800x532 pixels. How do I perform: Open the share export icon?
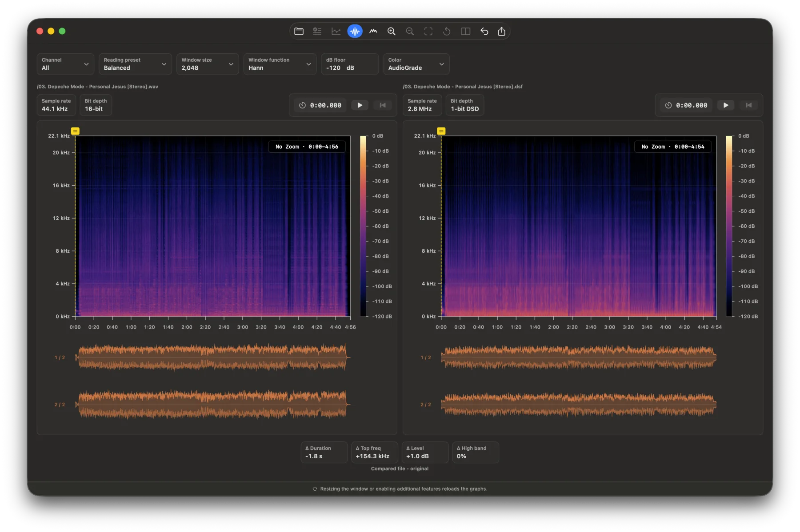pos(502,31)
